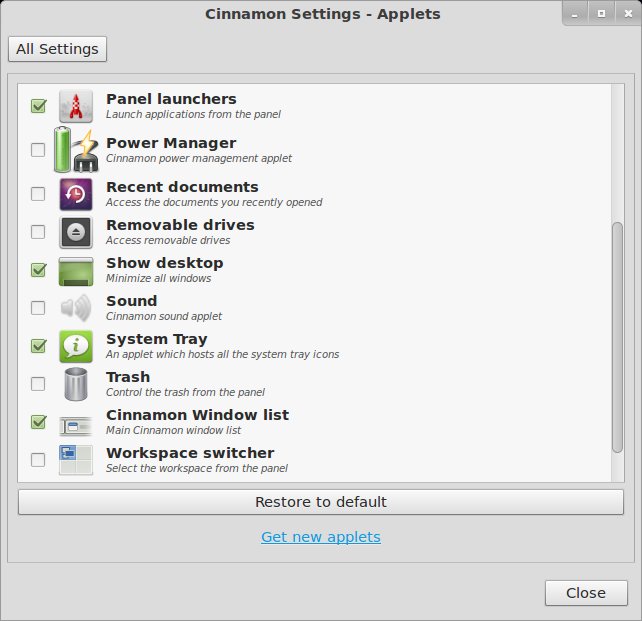This screenshot has height=621, width=642.
Task: Click the Trash can icon
Action: click(x=76, y=384)
